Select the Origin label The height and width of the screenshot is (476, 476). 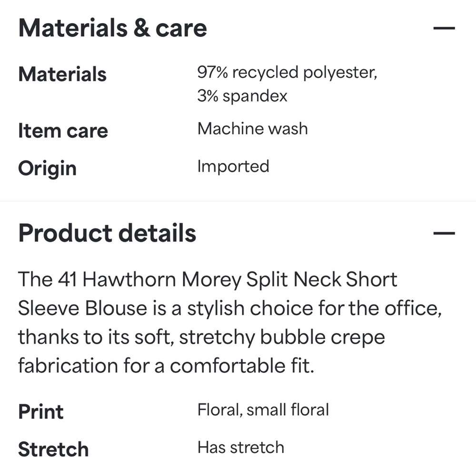click(47, 169)
